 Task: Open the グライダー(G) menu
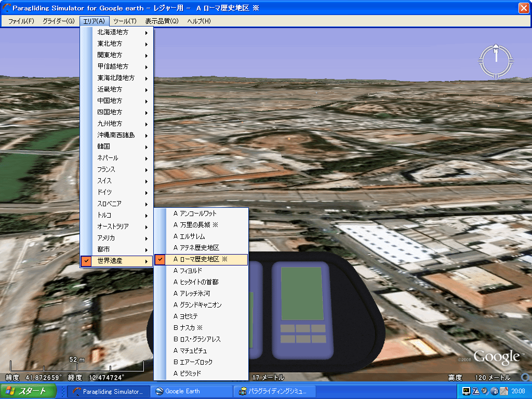point(58,21)
